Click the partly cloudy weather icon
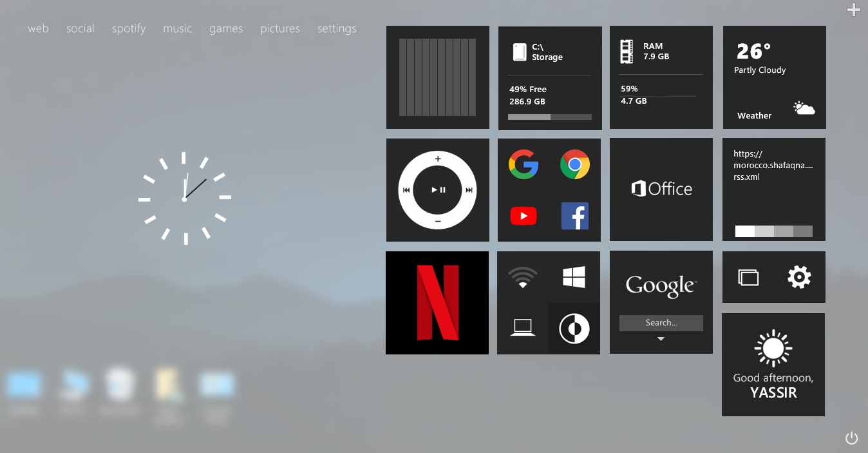The height and width of the screenshot is (453, 868). click(x=804, y=108)
